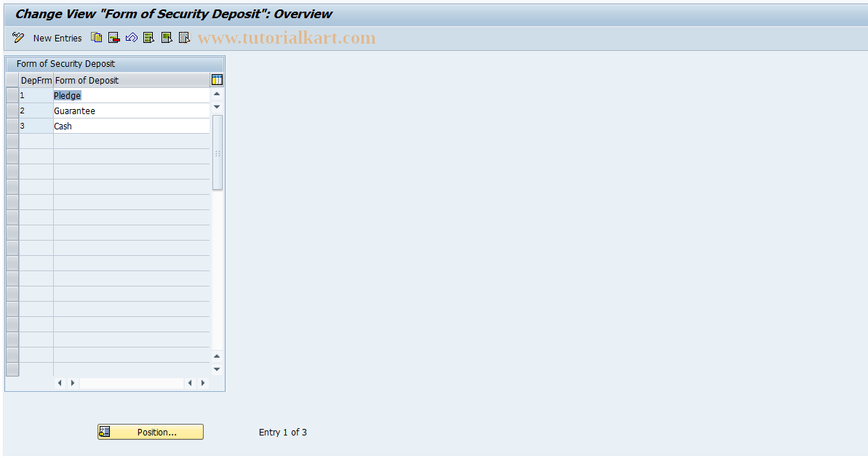Click the Select All icon
This screenshot has width=868, height=458.
click(149, 38)
